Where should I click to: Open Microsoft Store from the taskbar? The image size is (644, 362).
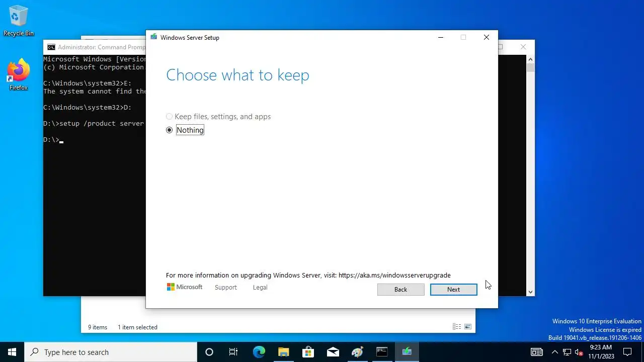click(x=308, y=352)
